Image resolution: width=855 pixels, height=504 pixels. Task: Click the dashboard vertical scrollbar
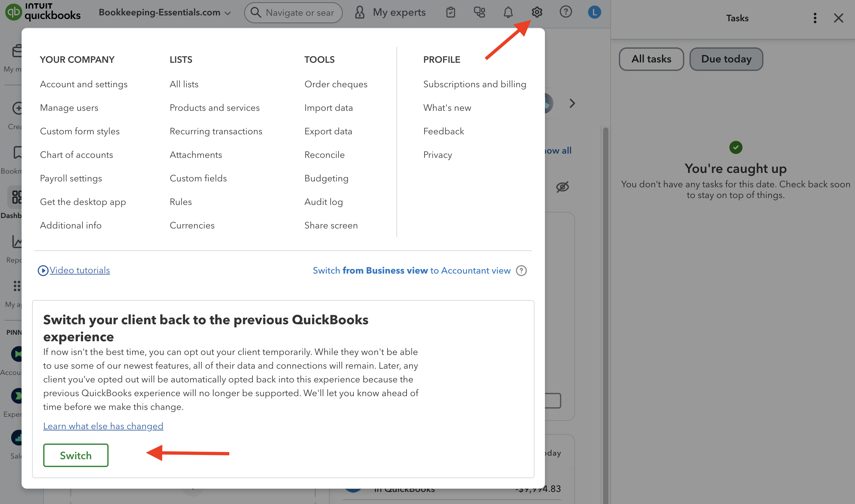point(605,272)
